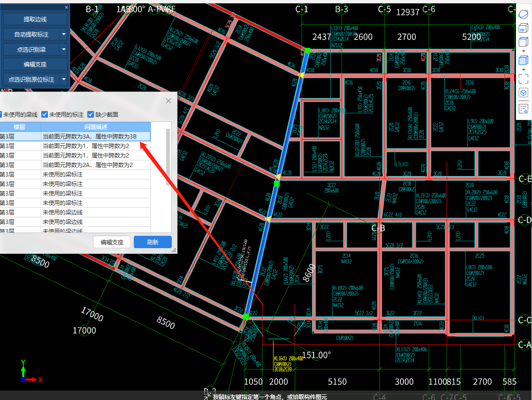
Task: Sort by the 问题描述 column header
Action: (x=96, y=127)
